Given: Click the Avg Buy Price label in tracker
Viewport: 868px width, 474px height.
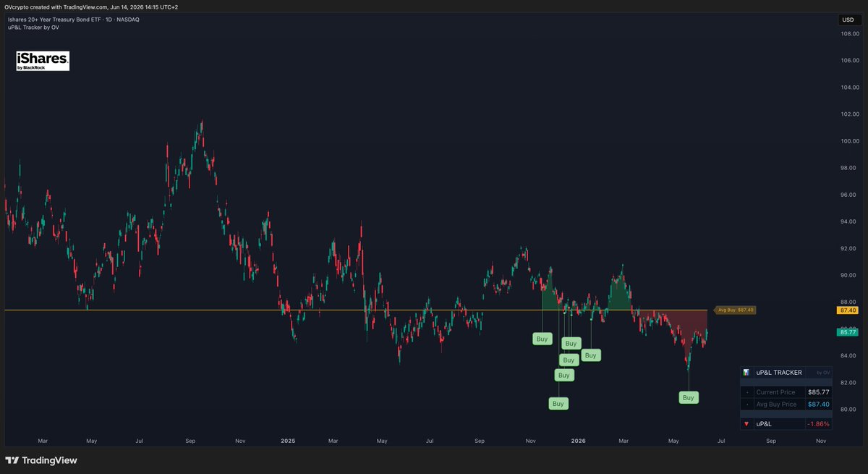Looking at the screenshot, I should point(776,405).
